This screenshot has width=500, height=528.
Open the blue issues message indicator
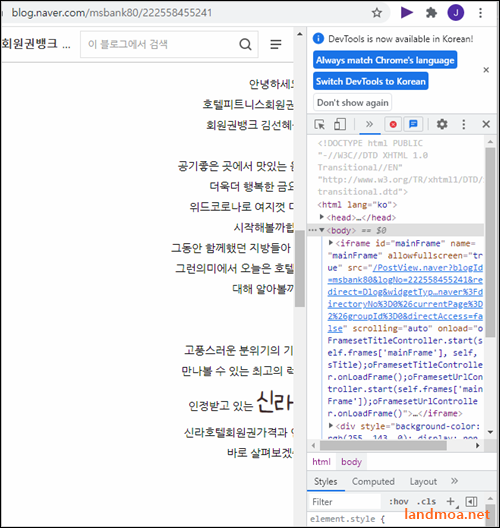pyautogui.click(x=413, y=124)
